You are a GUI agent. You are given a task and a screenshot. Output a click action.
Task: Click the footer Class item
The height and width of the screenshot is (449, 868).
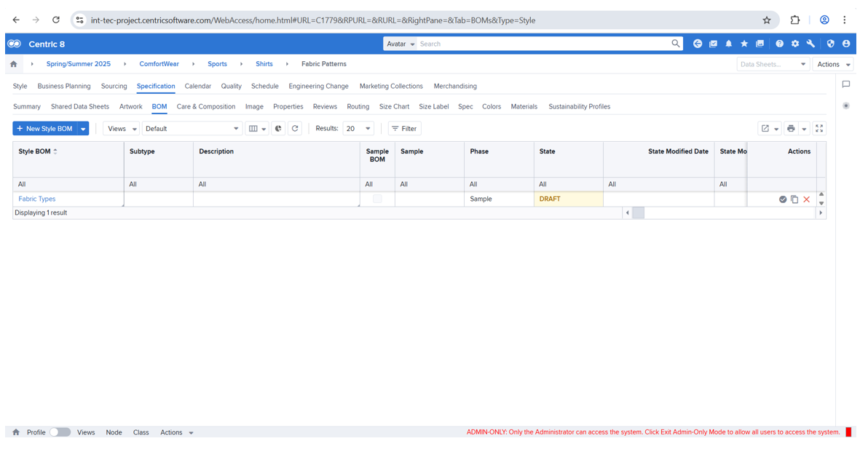point(141,432)
